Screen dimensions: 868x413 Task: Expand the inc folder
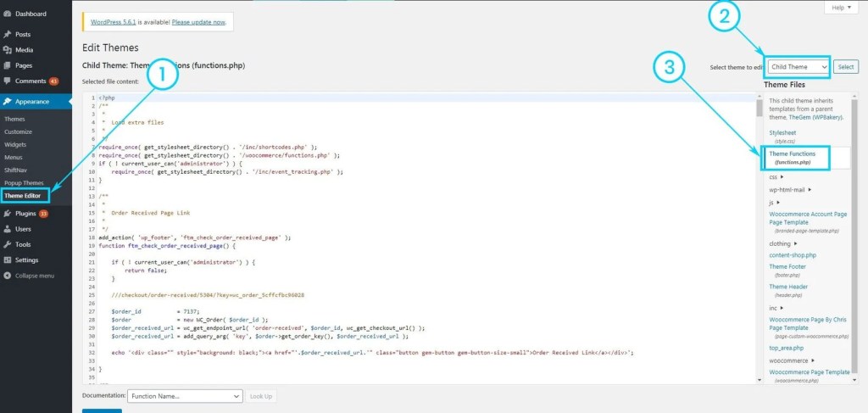tap(776, 308)
